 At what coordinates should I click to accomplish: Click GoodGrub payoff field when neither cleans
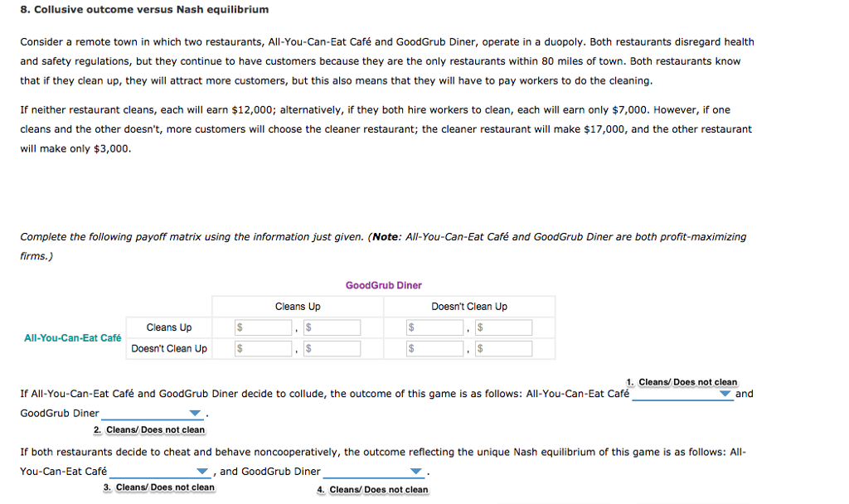coord(503,349)
